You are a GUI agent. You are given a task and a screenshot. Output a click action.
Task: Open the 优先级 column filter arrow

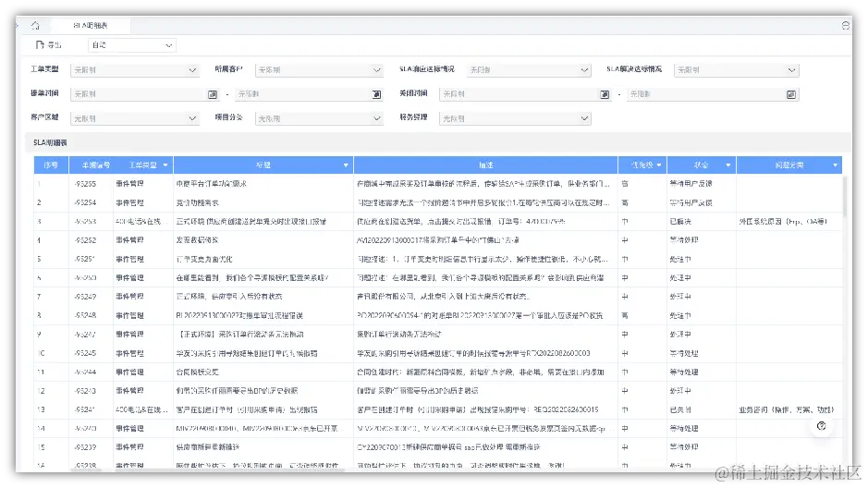(x=659, y=165)
